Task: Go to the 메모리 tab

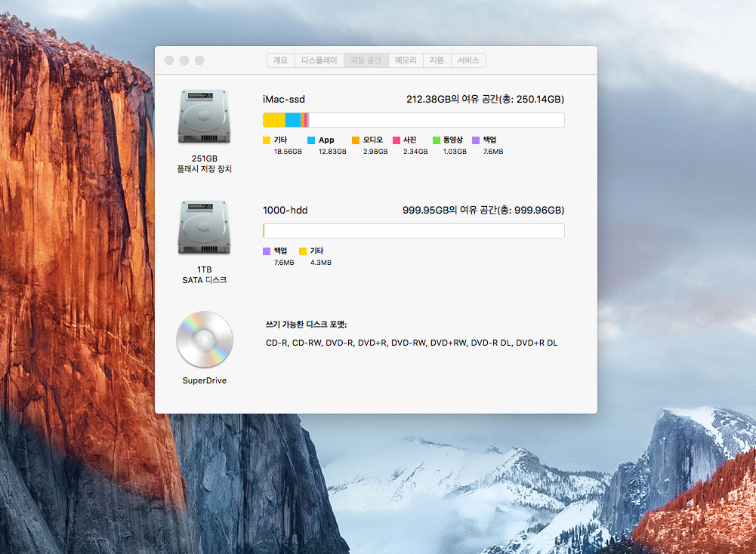Action: pos(406,60)
